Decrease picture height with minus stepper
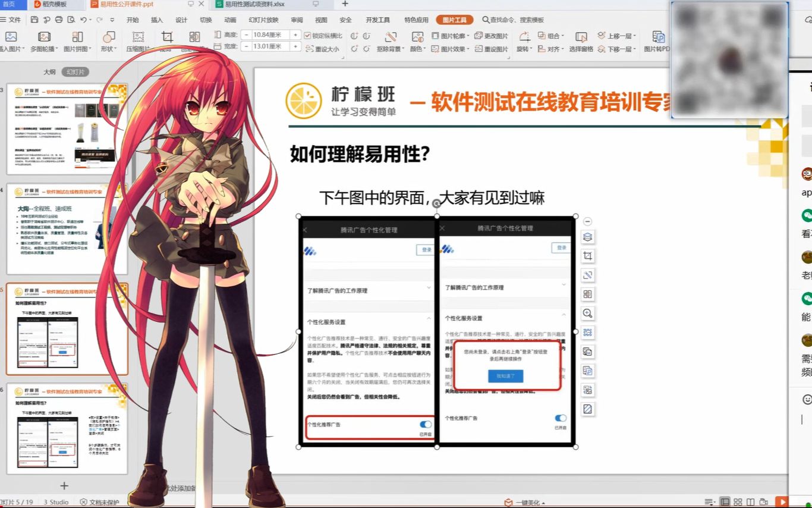The width and height of the screenshot is (812, 508). (246, 35)
